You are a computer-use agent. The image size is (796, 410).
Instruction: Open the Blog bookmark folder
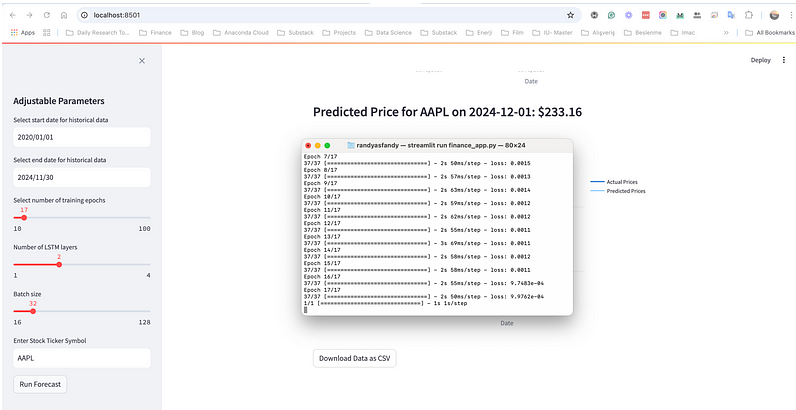[x=192, y=32]
